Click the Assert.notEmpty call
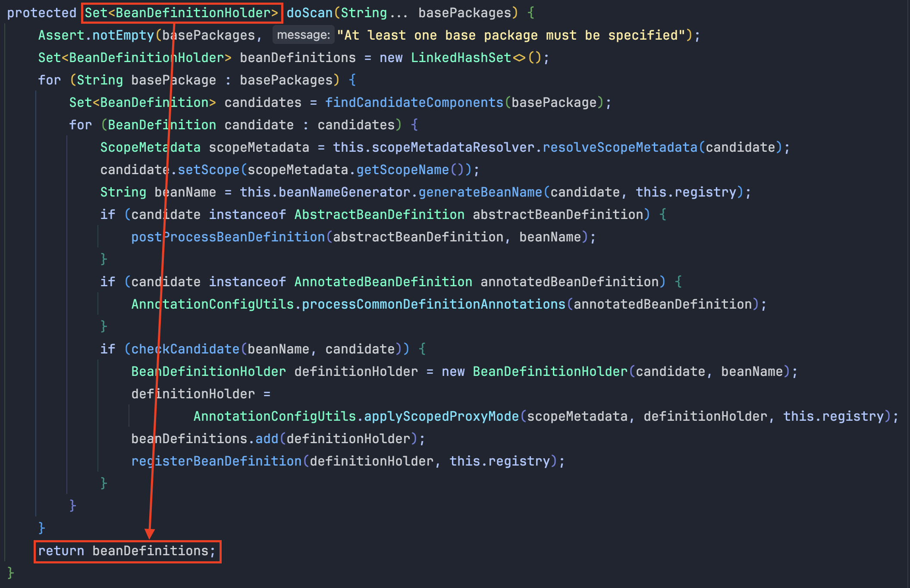 tap(96, 35)
